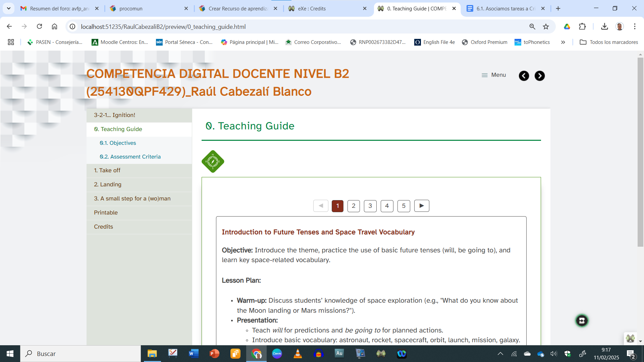Open PASEN - Consejería bookmark
This screenshot has width=644, height=362.
(55, 42)
